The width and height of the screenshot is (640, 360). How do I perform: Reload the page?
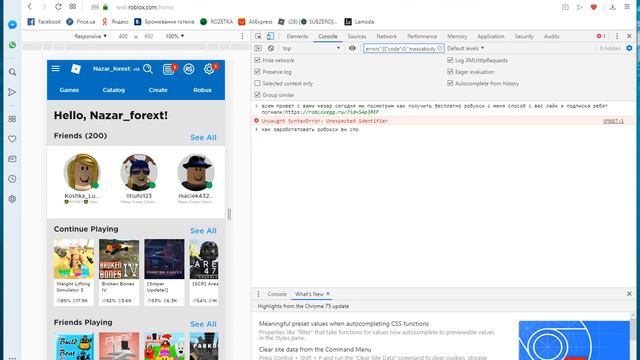pyautogui.click(x=58, y=7)
